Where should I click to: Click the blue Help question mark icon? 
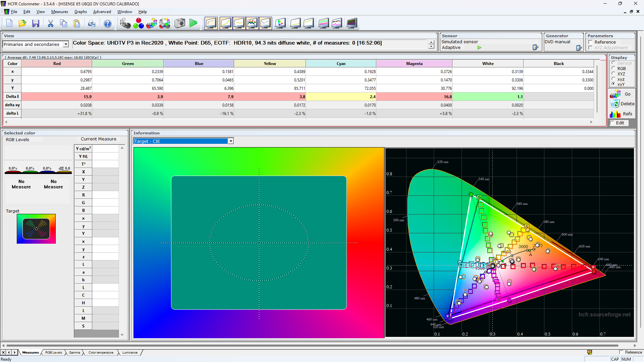point(107,23)
